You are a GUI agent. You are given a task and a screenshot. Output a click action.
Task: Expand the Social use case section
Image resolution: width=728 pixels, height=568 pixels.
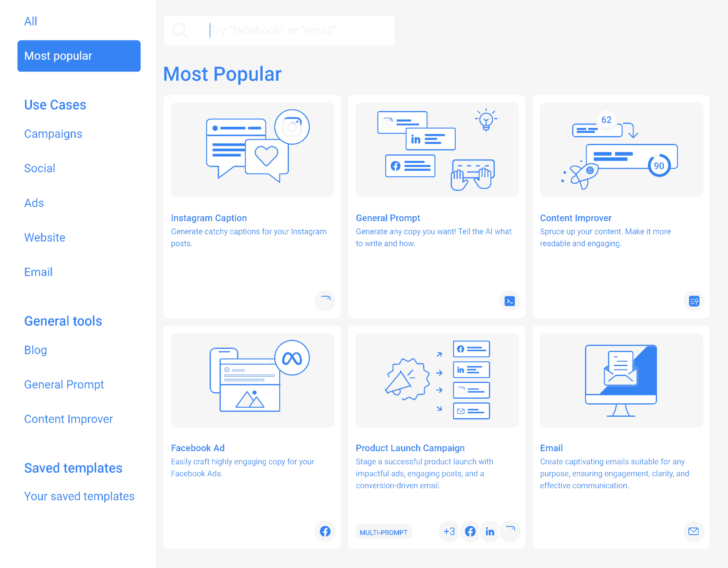click(x=39, y=168)
